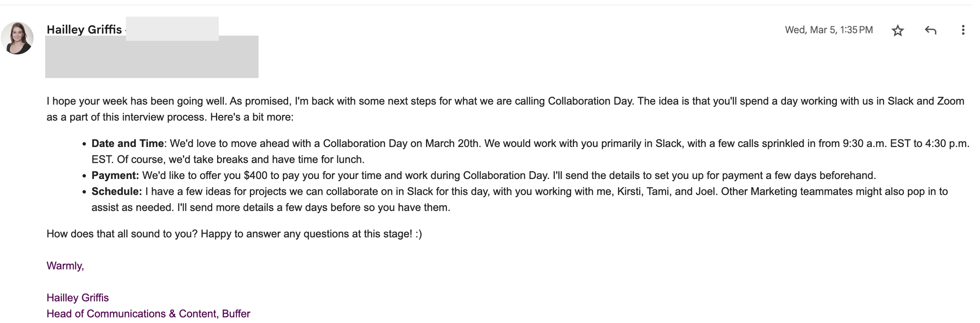The width and height of the screenshot is (980, 323).
Task: Click the Head of Communications & Content, Buffer line
Action: [148, 314]
